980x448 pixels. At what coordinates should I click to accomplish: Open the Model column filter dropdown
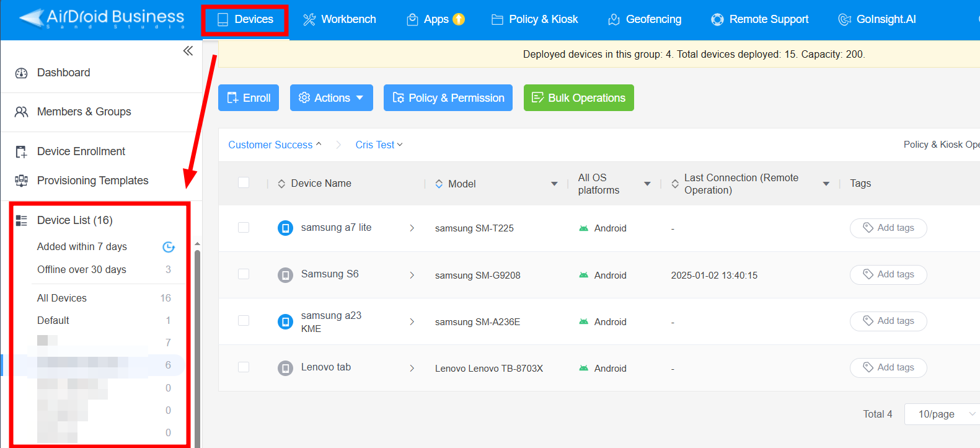(554, 184)
